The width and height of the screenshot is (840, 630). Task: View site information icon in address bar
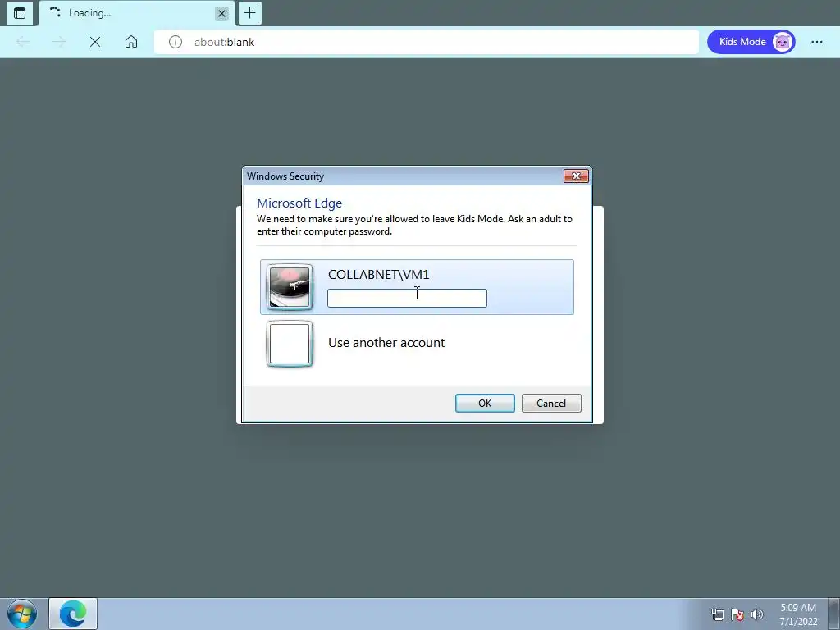176,42
